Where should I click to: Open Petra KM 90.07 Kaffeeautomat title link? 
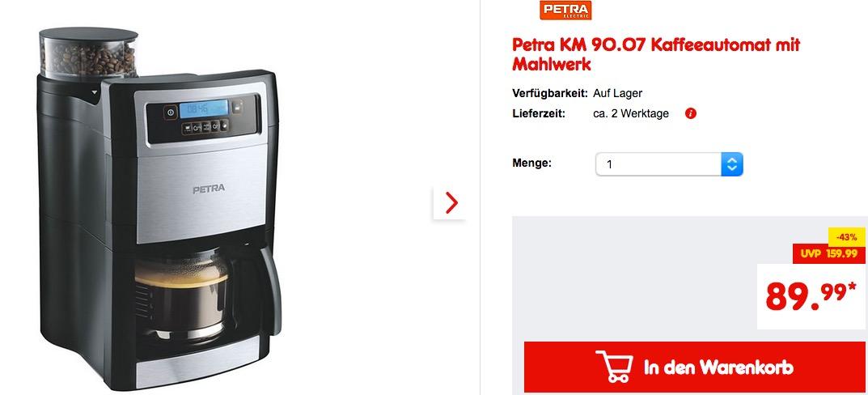coord(656,54)
